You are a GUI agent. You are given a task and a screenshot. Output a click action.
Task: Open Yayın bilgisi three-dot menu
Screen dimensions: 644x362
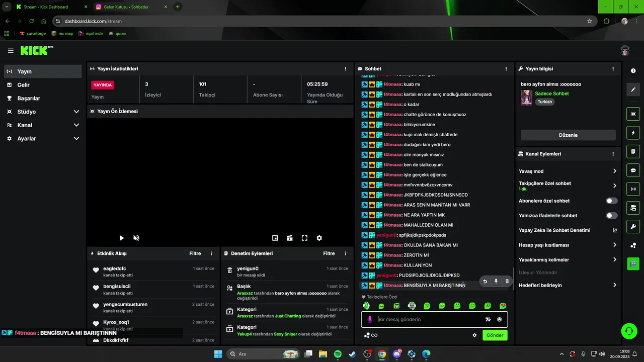tap(613, 69)
